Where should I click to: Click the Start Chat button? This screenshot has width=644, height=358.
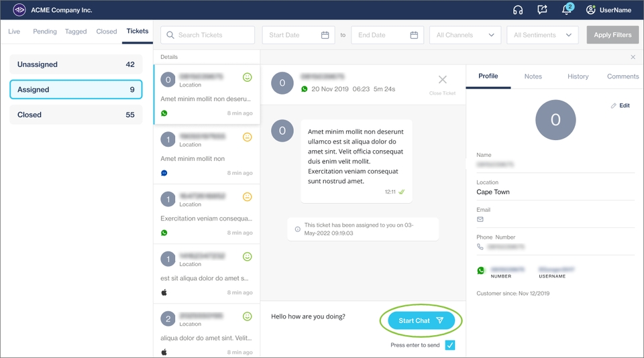[421, 320]
